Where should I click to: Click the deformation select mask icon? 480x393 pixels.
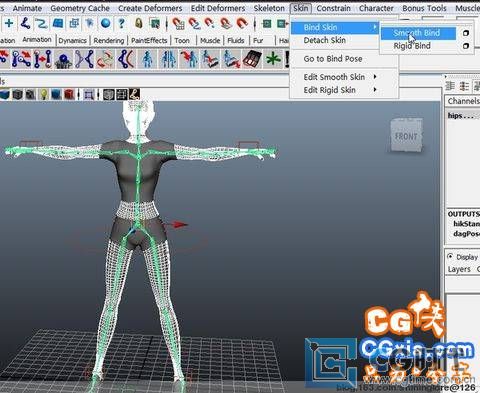(74, 23)
